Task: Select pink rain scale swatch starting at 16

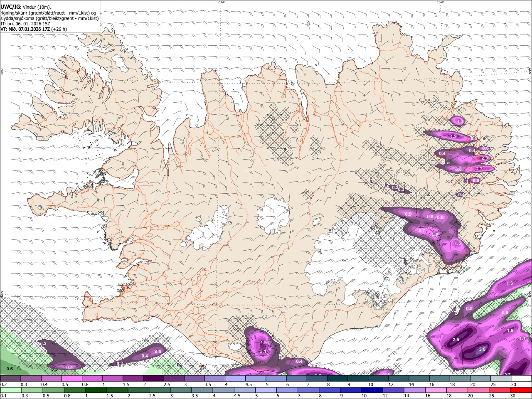Action: [436, 390]
